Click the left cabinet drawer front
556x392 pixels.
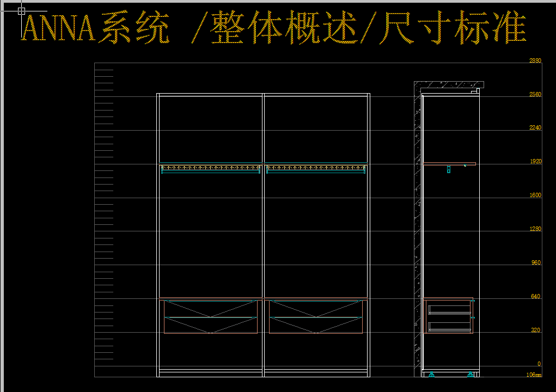pyautogui.click(x=210, y=316)
